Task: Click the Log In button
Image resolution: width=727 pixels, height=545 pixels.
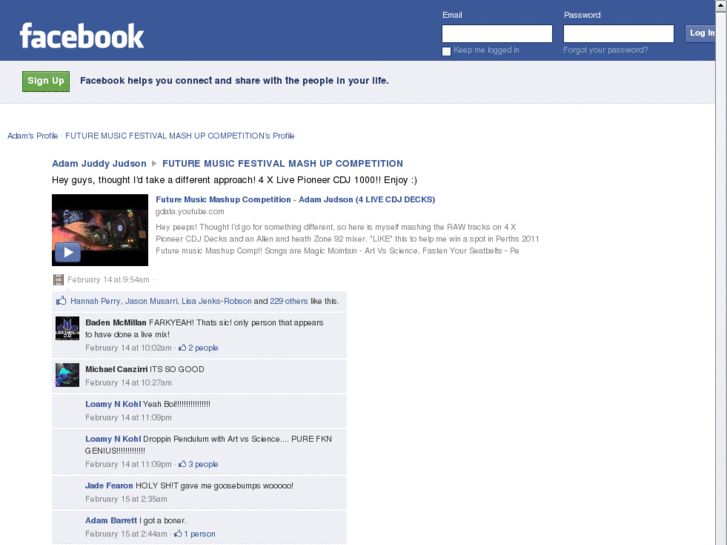Action: point(700,33)
